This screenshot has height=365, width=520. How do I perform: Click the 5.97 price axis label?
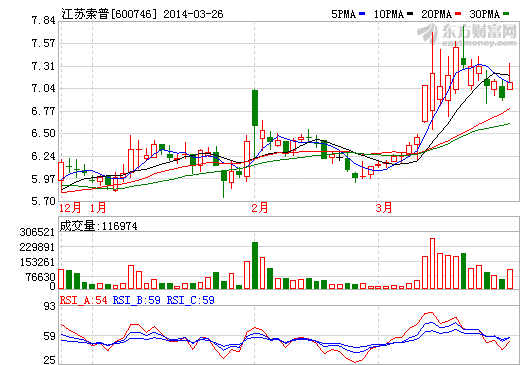(x=43, y=179)
